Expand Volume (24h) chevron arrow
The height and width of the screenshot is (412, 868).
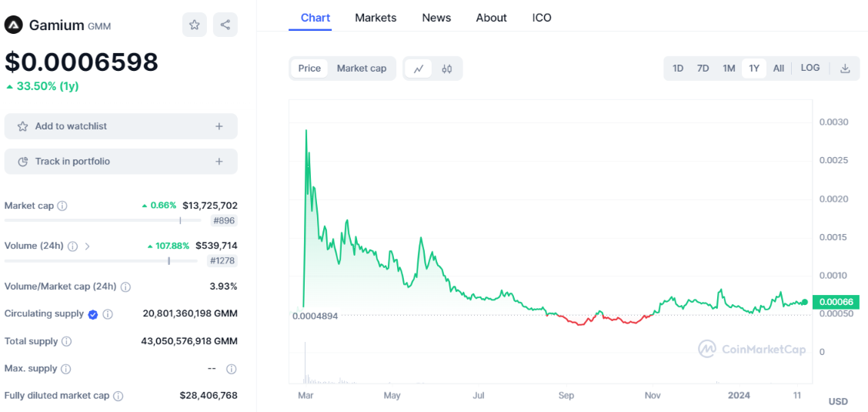87,246
